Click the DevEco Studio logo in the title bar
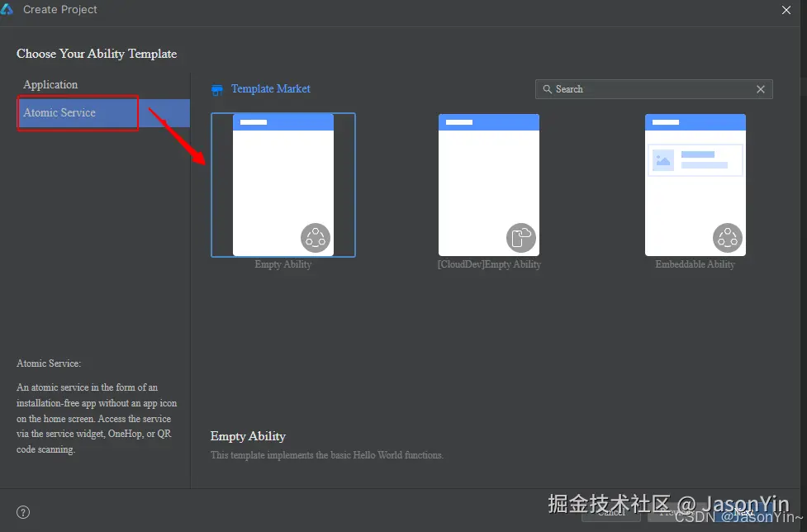 11,9
